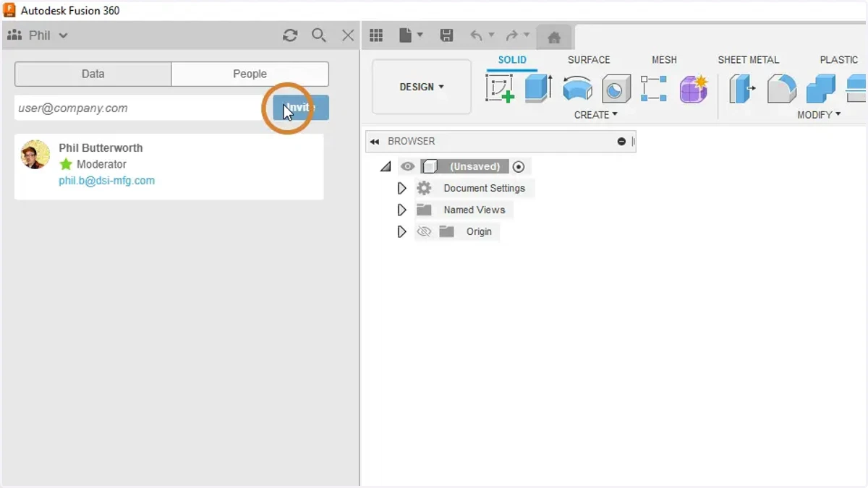Switch to the PLASTIC tab
The height and width of the screenshot is (488, 868).
click(839, 60)
